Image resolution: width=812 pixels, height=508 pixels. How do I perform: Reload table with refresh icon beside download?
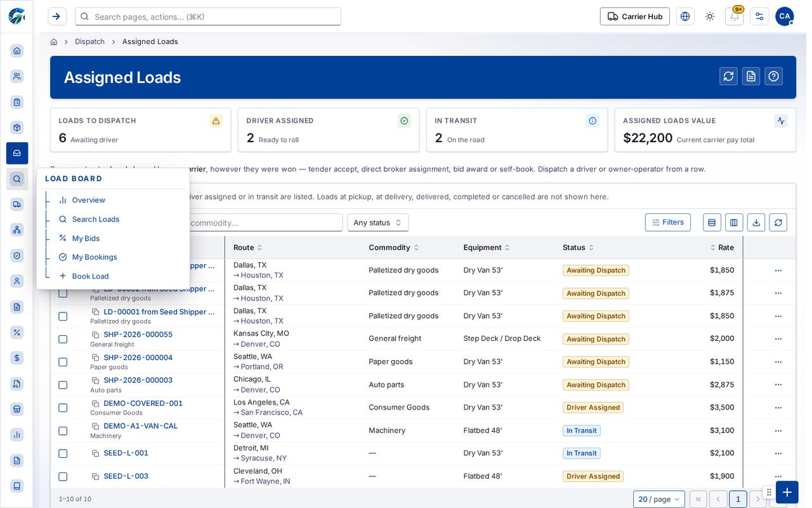click(778, 222)
